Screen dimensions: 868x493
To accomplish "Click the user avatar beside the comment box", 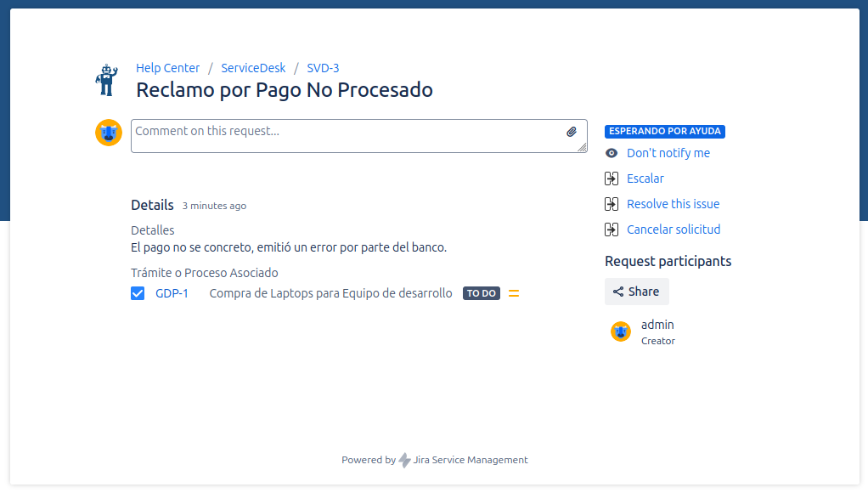I will [x=108, y=133].
